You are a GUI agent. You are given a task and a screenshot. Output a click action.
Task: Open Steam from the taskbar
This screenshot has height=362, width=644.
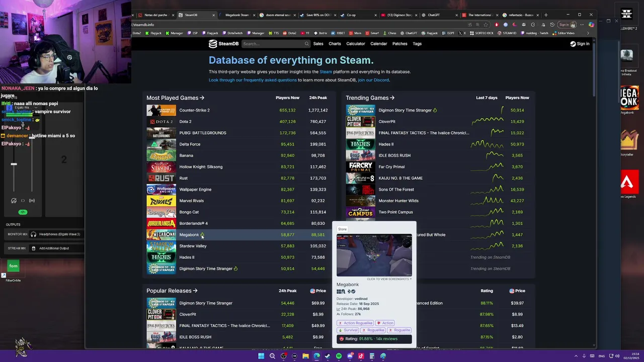[328, 356]
